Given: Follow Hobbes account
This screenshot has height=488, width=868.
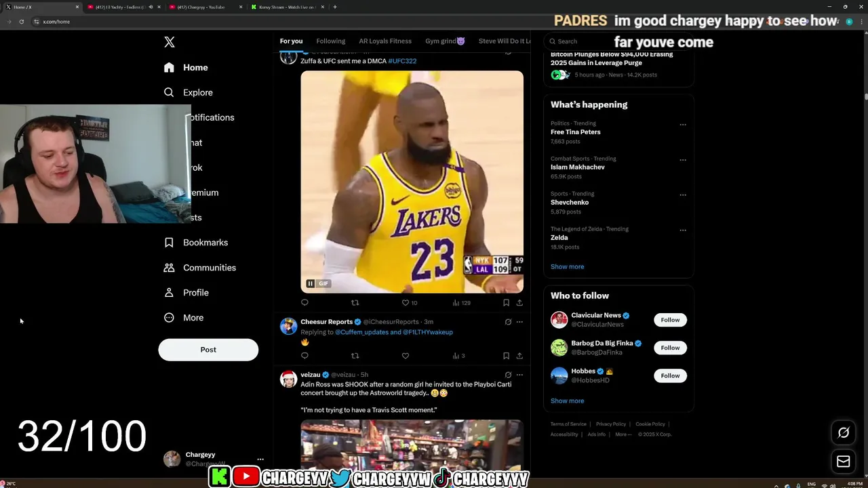Looking at the screenshot, I should pyautogui.click(x=670, y=375).
